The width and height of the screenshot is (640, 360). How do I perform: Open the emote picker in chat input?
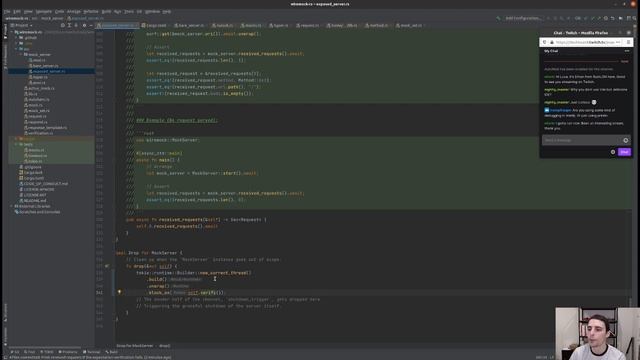(626, 140)
